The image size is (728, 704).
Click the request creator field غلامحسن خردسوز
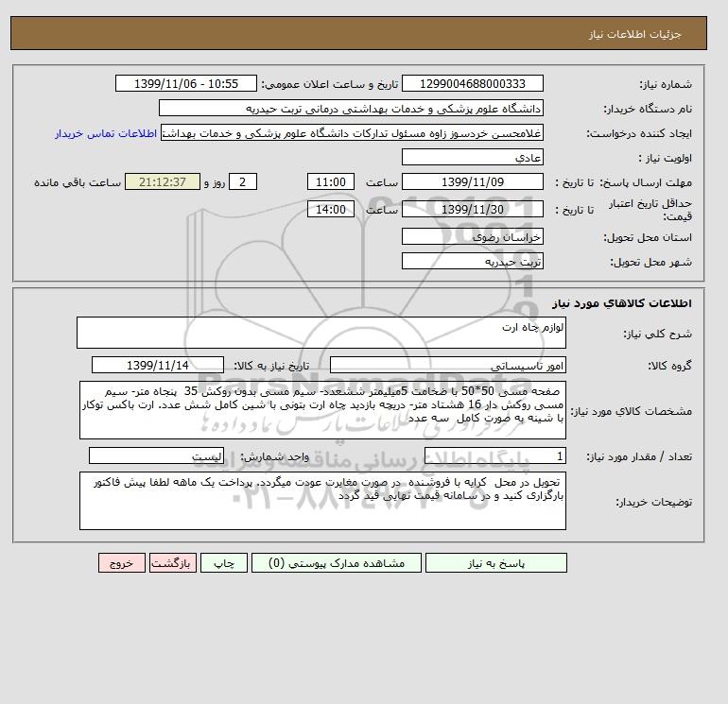click(352, 132)
